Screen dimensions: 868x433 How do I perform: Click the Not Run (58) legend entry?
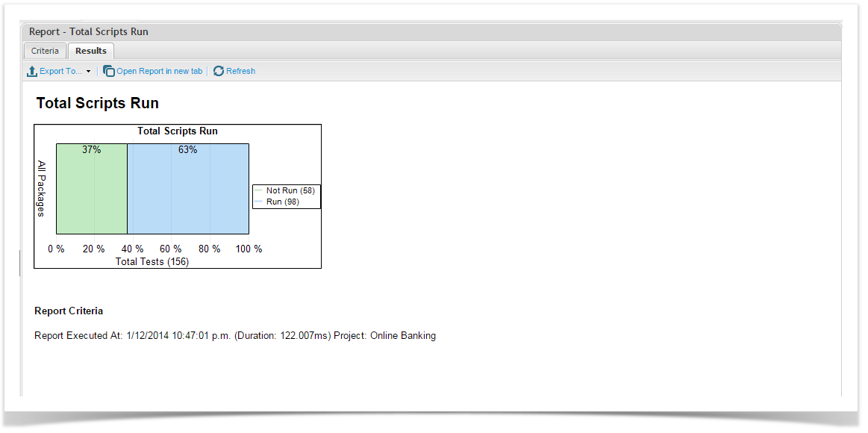(x=290, y=191)
